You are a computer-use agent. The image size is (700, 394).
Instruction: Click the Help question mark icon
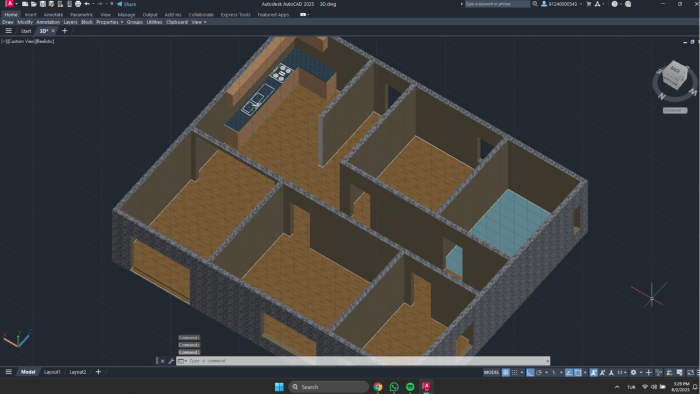[x=614, y=4]
